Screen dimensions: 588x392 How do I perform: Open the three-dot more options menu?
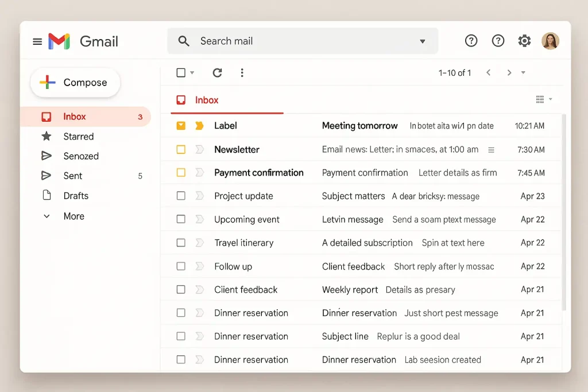point(242,73)
